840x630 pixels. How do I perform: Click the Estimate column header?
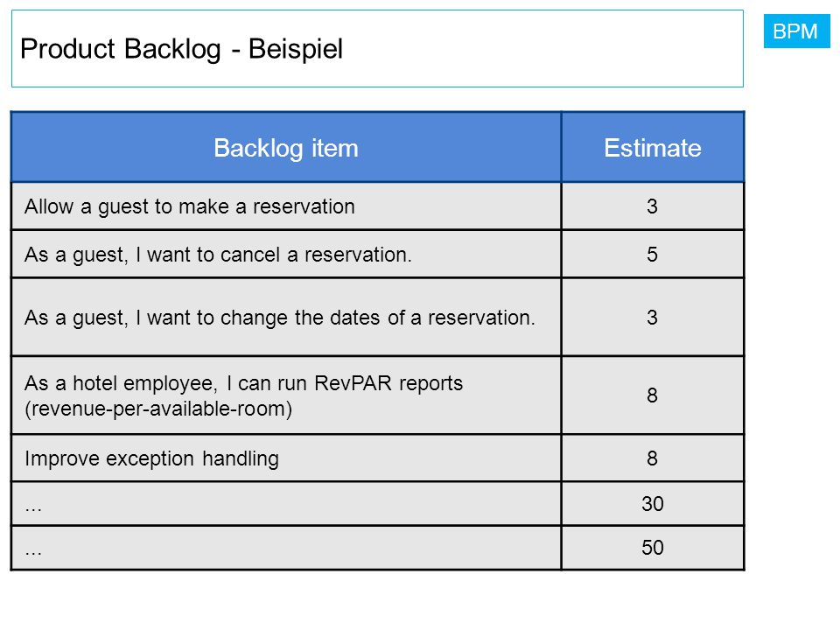(x=653, y=147)
